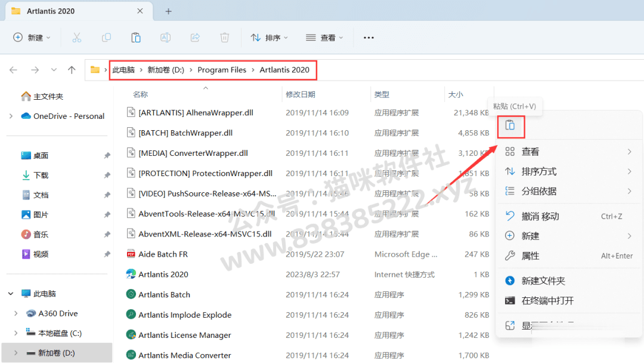Click the Artlantis 2020 shortcut icon

click(131, 274)
